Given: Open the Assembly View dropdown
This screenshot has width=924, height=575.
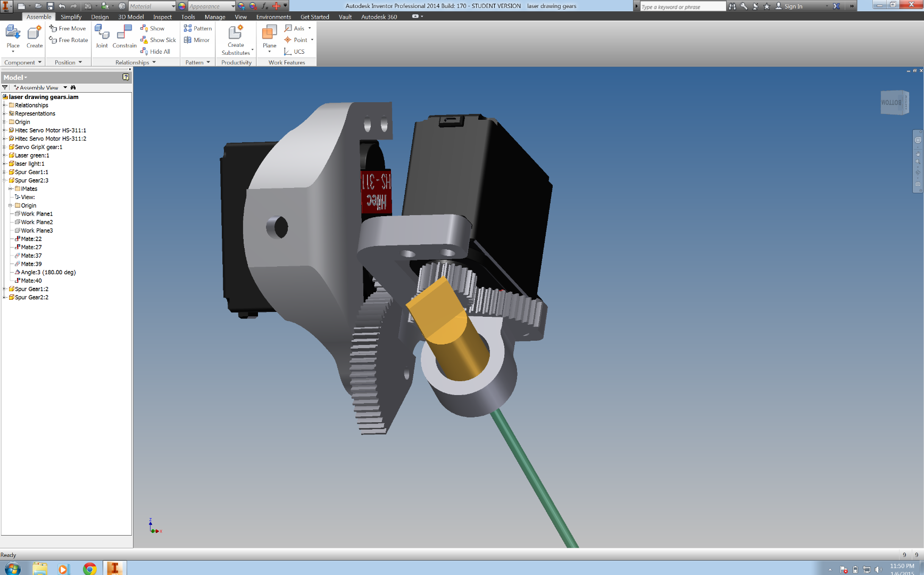Looking at the screenshot, I should pyautogui.click(x=65, y=87).
